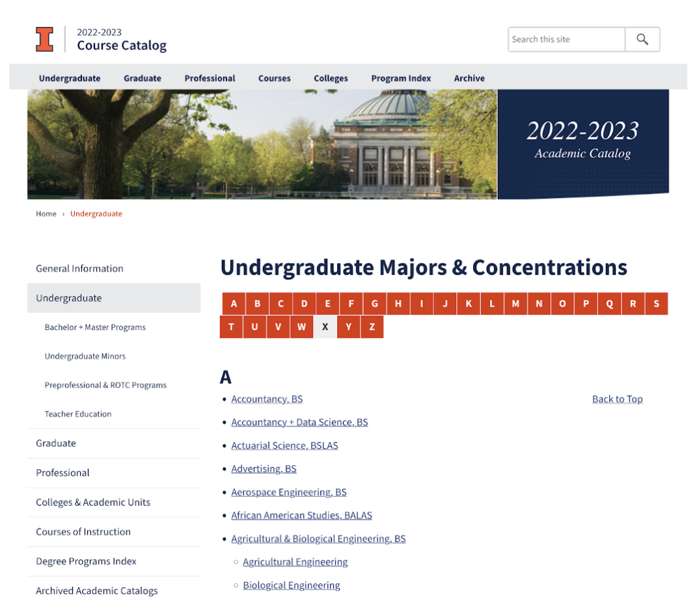Jump to letter G majors
Screen dimensions: 699x616
coord(374,303)
